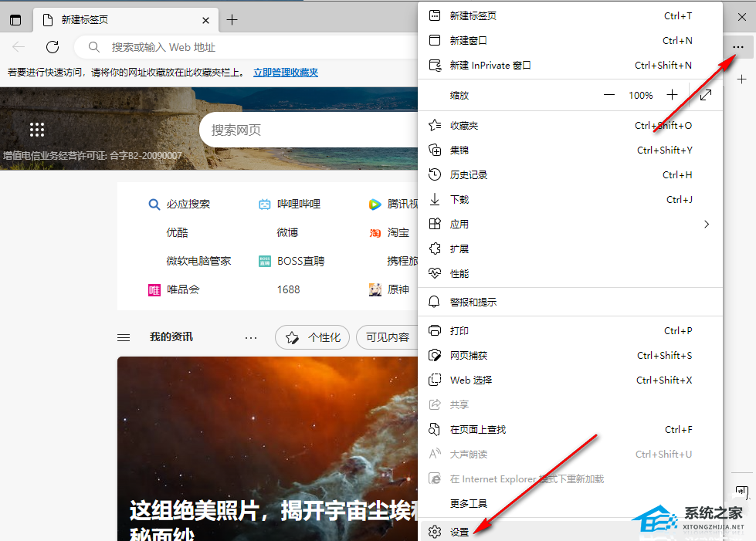
Task: Increase zoom with plus button
Action: click(672, 95)
